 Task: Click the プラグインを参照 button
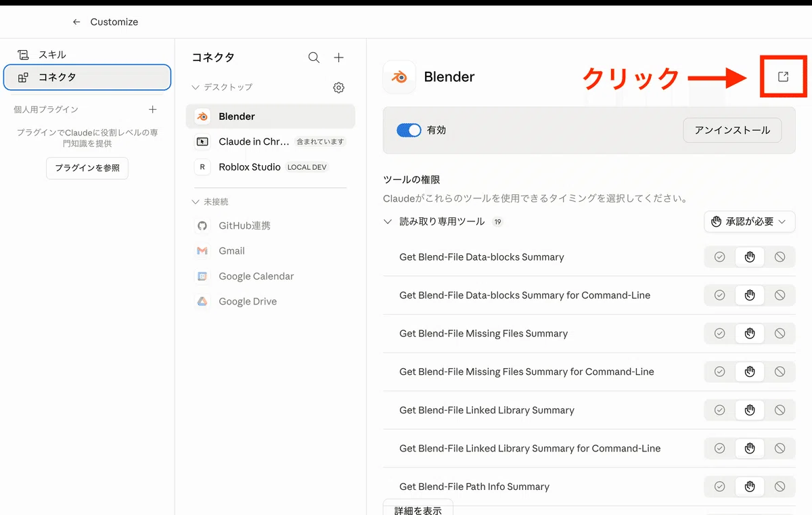[87, 168]
